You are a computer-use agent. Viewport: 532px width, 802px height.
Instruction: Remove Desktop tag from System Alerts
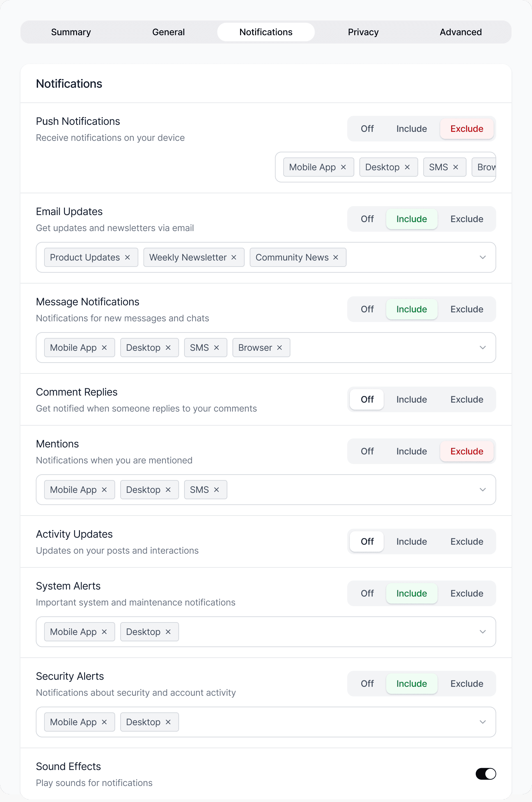click(x=168, y=632)
